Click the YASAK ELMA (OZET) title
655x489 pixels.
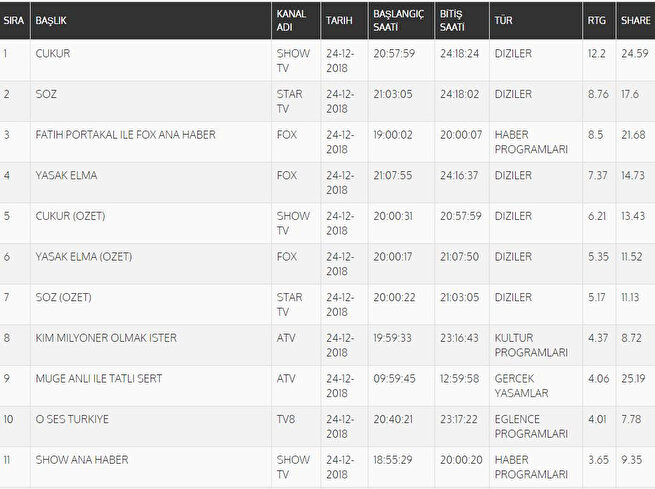83,257
